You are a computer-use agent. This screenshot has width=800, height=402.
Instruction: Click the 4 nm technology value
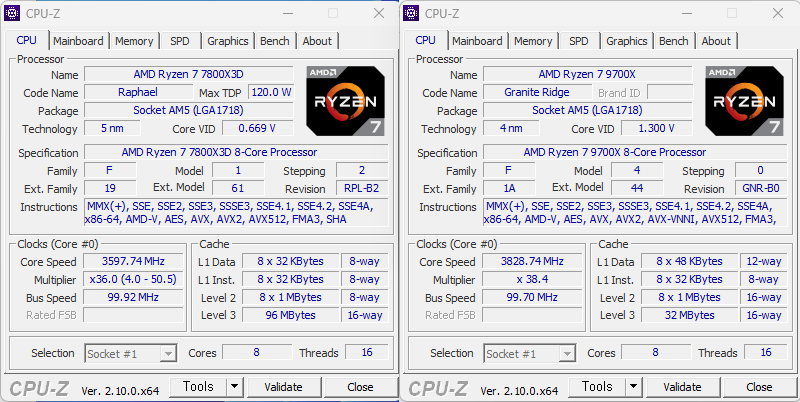pos(511,128)
